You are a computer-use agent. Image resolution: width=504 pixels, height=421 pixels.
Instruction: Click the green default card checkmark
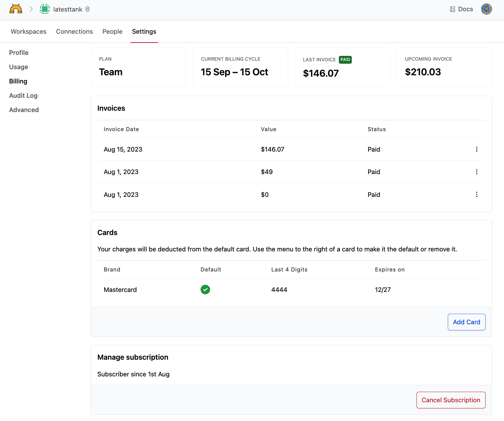coord(205,290)
